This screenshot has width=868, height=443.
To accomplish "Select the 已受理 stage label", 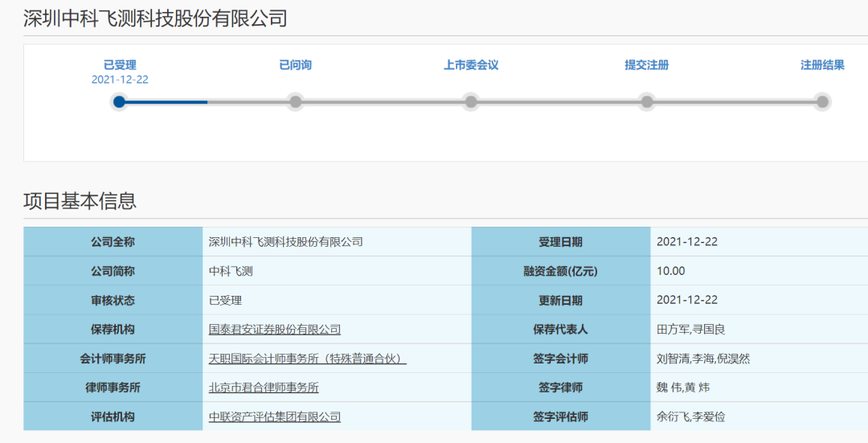I will pyautogui.click(x=120, y=65).
